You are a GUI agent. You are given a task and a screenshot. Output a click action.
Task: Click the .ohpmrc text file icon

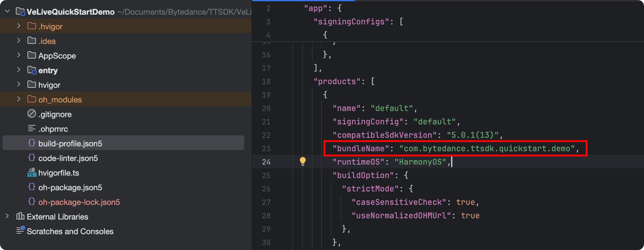[x=32, y=128]
